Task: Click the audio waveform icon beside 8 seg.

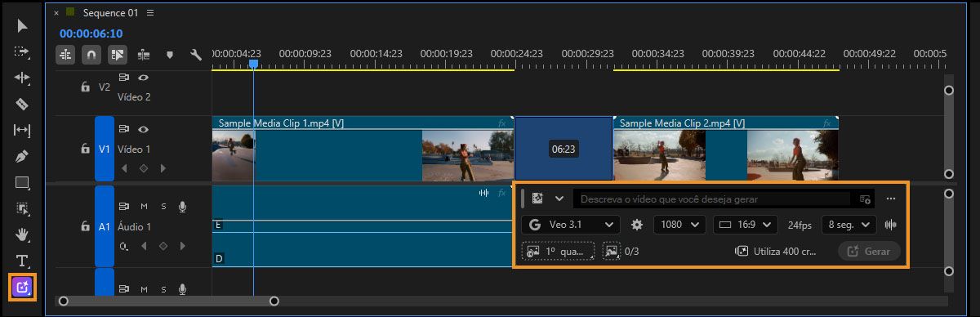Action: [891, 225]
